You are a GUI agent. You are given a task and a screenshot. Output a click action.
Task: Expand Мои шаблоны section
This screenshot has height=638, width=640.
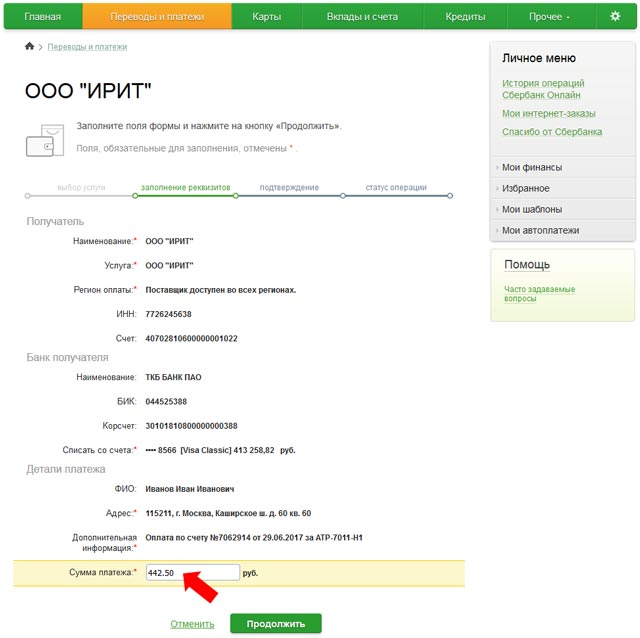(532, 209)
